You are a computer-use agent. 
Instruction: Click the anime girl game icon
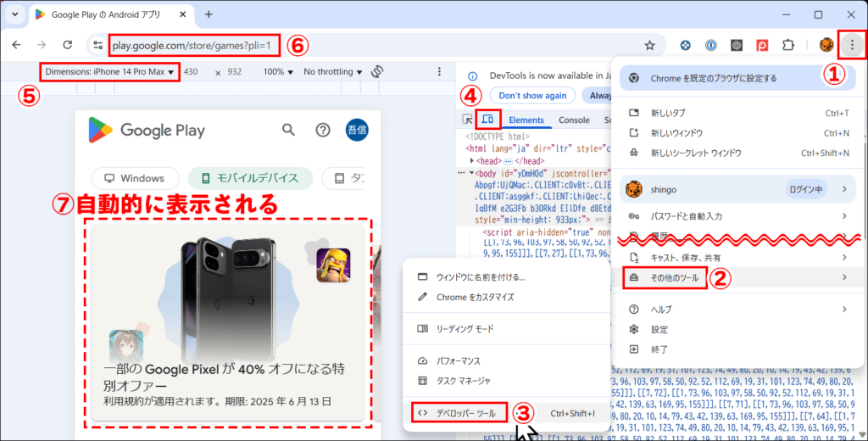click(126, 347)
